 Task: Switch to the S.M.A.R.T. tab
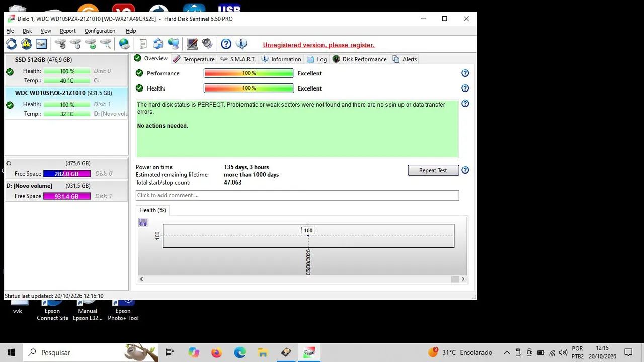click(x=238, y=59)
